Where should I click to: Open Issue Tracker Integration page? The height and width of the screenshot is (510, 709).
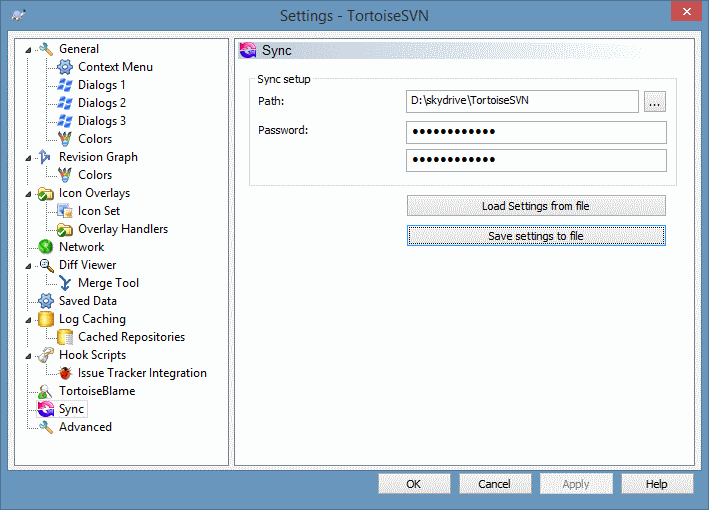(x=142, y=373)
